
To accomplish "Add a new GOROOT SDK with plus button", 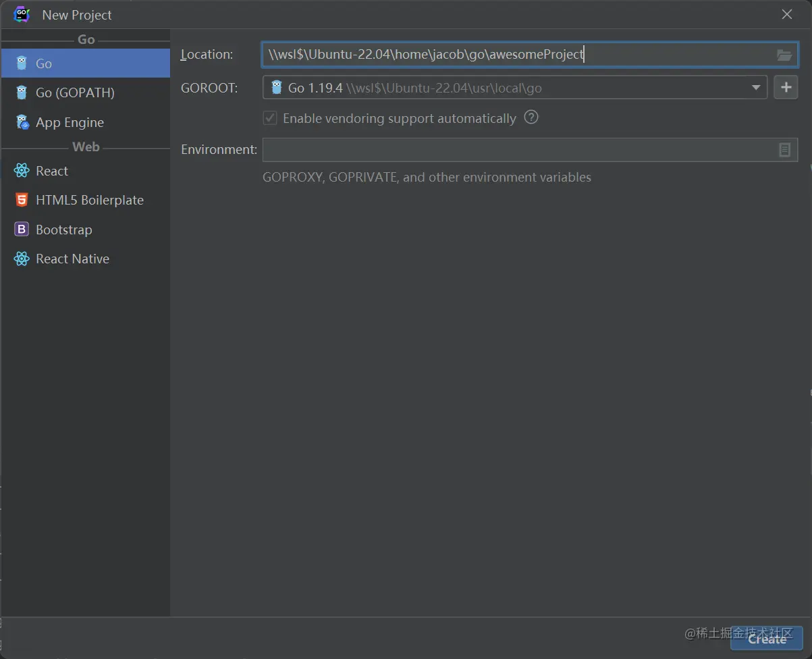I will (x=786, y=88).
